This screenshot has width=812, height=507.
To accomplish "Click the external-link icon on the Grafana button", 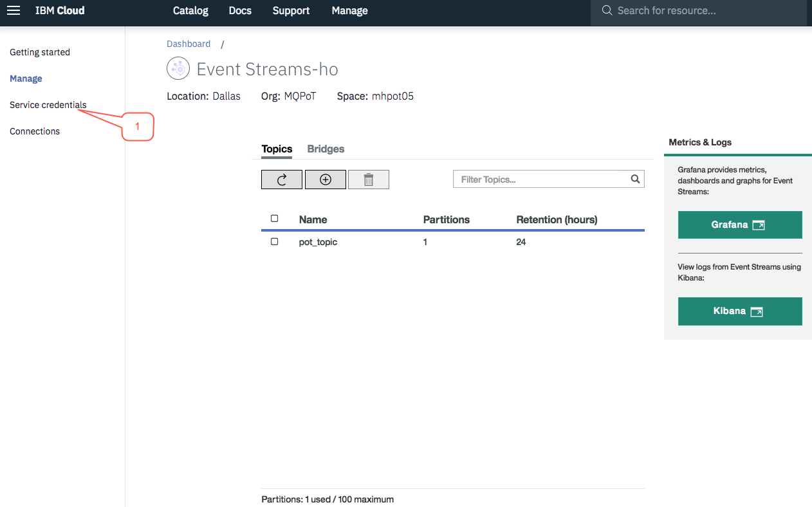I will click(759, 225).
